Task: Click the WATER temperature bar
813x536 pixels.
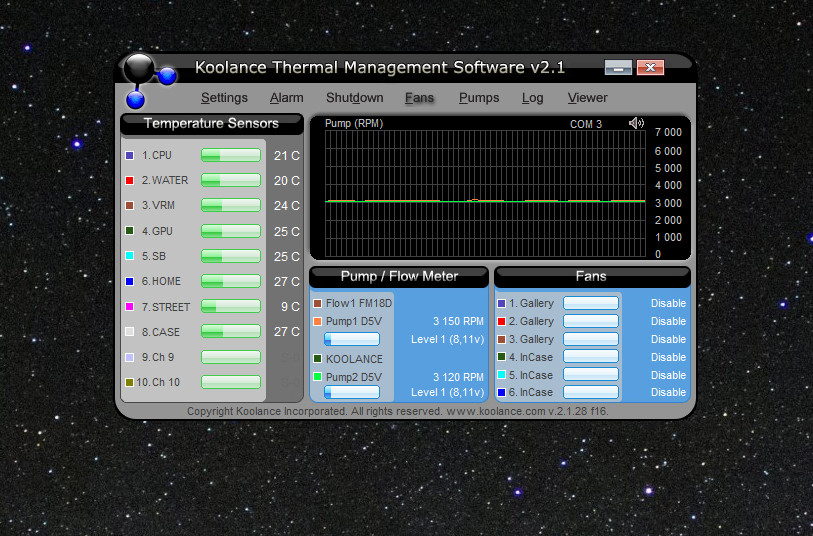Action: coord(231,180)
